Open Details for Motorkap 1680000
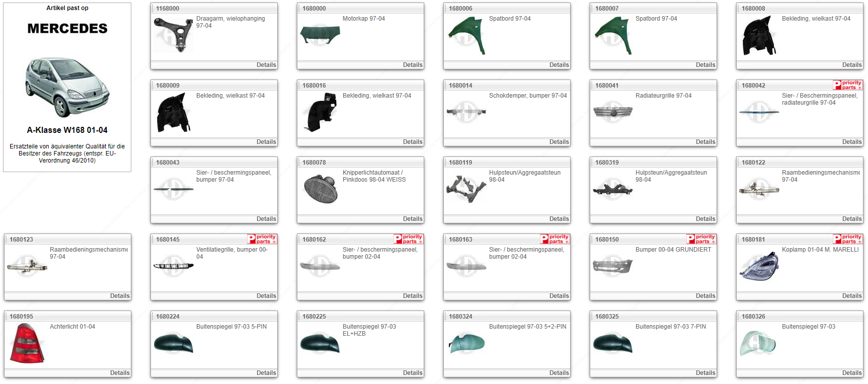The width and height of the screenshot is (868, 384). click(x=413, y=65)
